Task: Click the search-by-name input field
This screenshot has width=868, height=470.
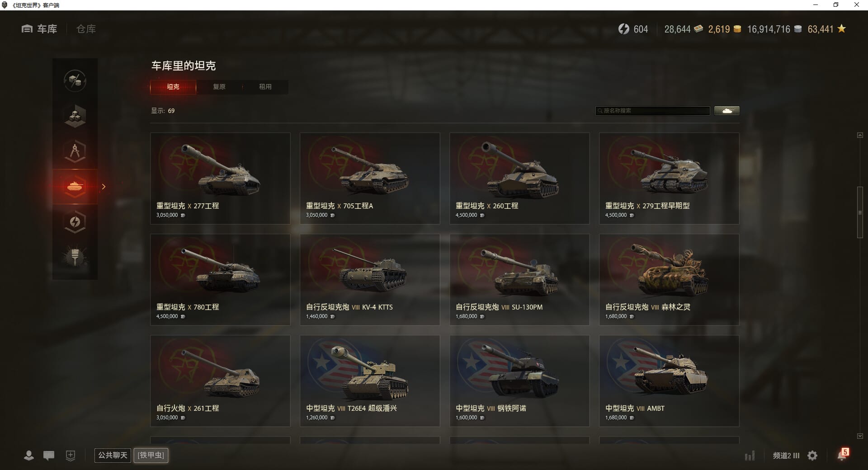Action: pyautogui.click(x=653, y=111)
